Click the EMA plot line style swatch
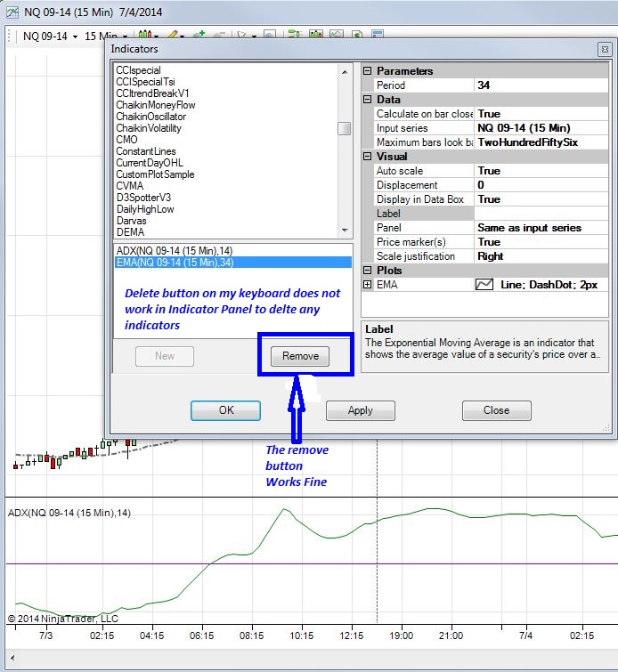This screenshot has height=672, width=618. click(484, 285)
